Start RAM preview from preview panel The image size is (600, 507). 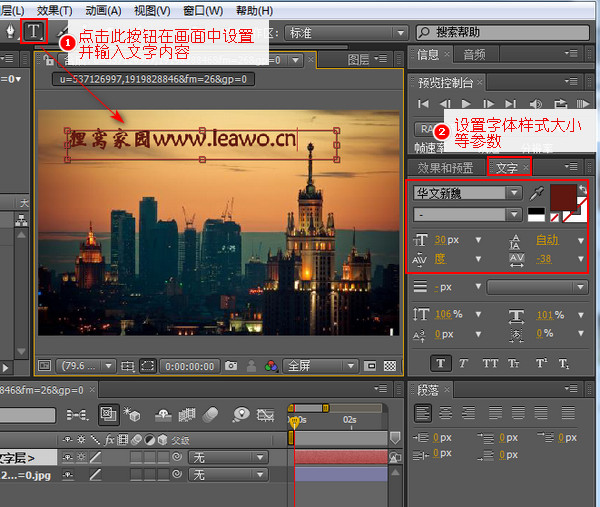(x=583, y=104)
